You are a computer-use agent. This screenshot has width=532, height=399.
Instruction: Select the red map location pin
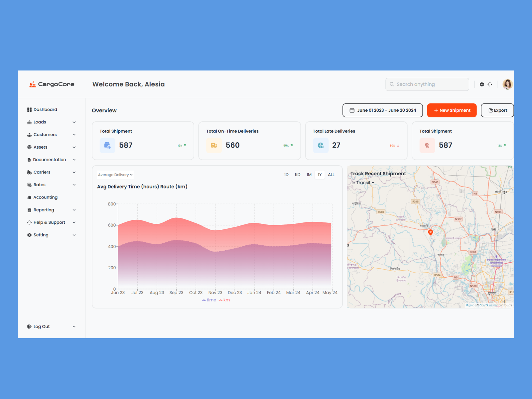(430, 232)
